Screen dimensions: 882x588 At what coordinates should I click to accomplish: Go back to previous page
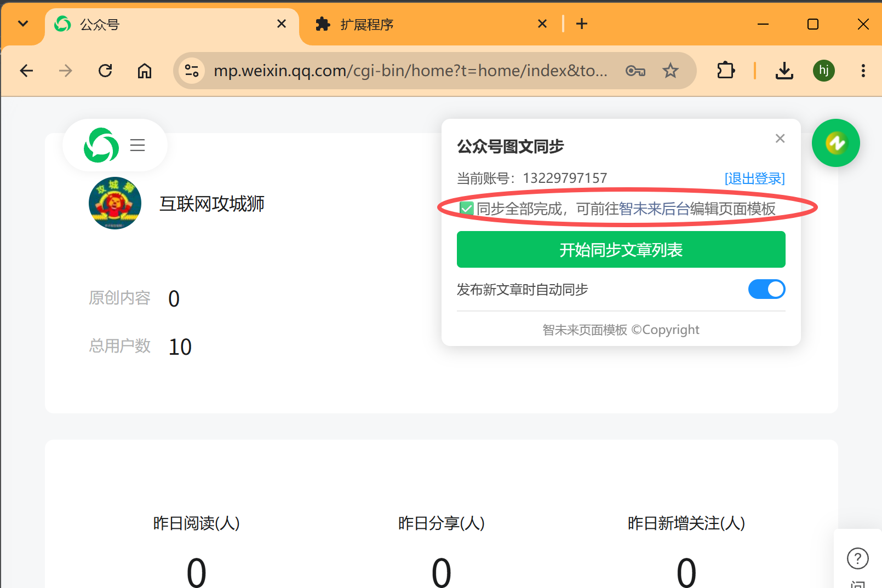tap(26, 71)
